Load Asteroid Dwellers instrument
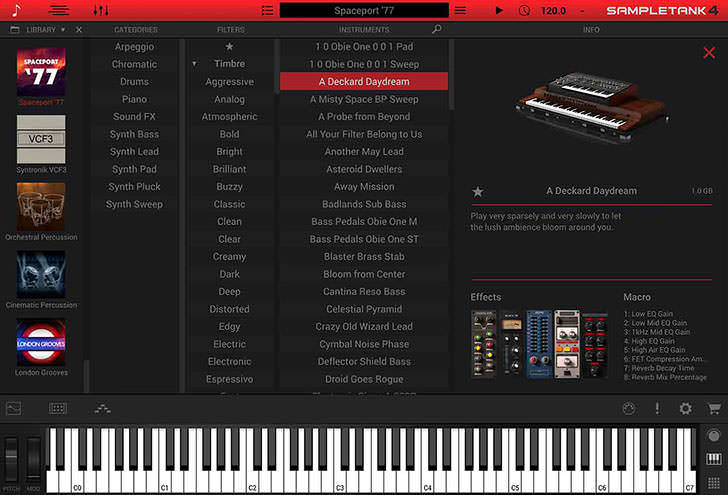728x495 pixels. pos(364,169)
